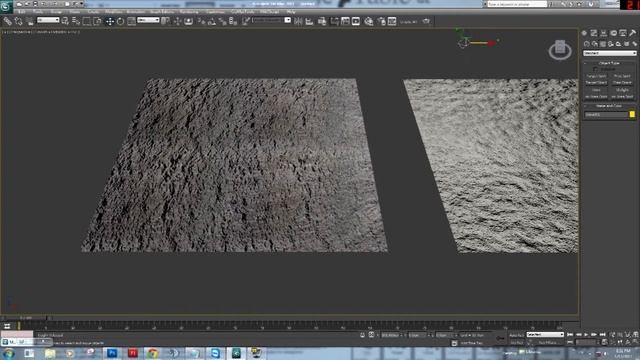This screenshot has height=360, width=640.
Task: Pick the Rectangular Selection Region tool
Action: (x=87, y=21)
